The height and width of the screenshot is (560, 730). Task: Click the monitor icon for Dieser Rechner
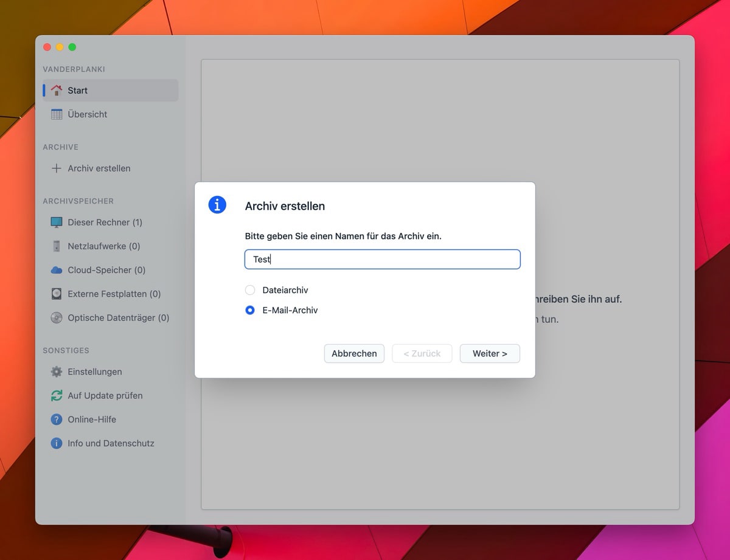57,223
